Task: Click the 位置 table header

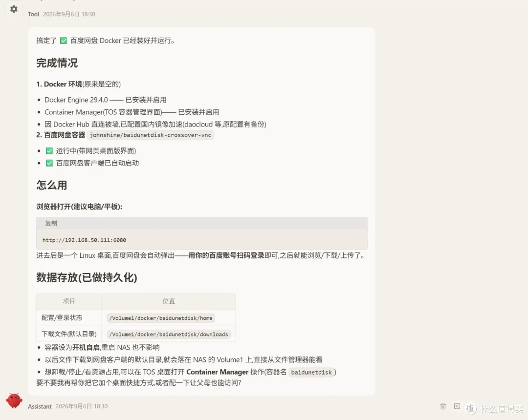Action: coord(169,301)
